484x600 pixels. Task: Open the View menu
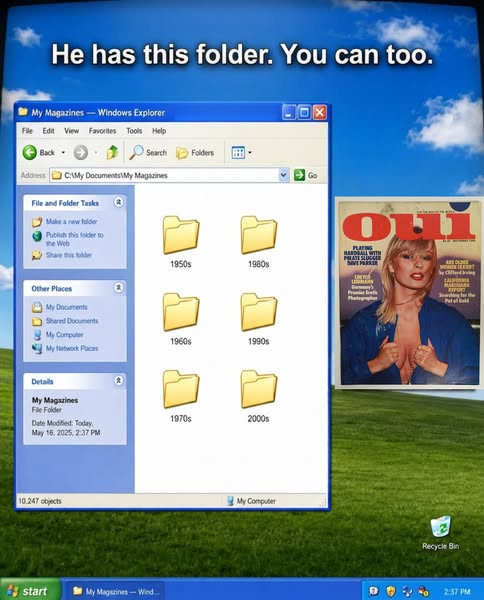71,131
